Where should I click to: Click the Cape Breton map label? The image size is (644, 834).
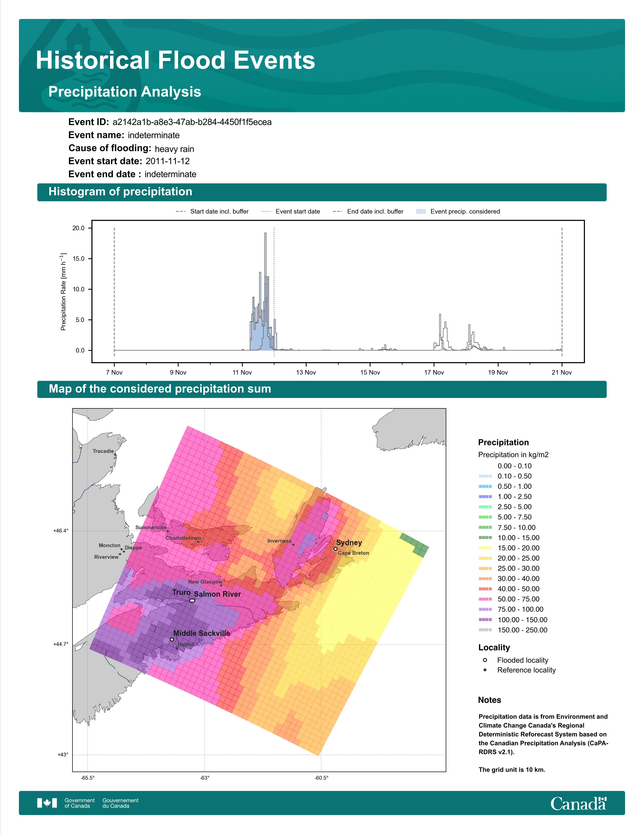tap(353, 553)
